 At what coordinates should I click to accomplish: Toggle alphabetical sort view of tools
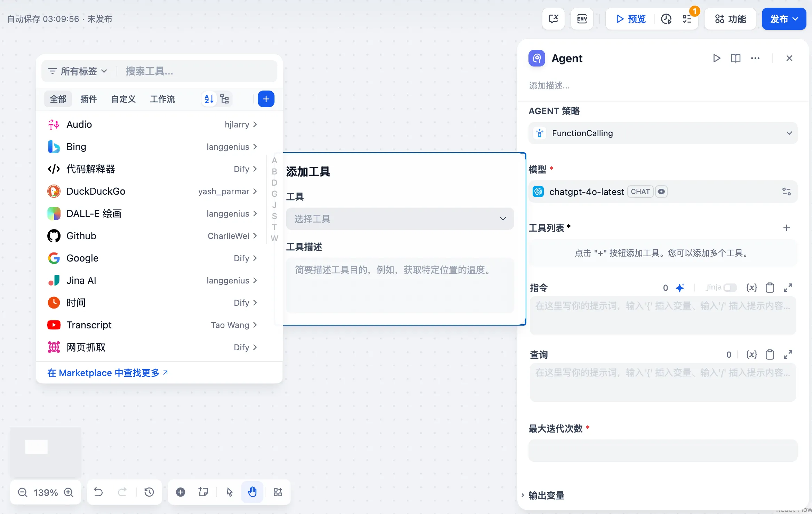click(209, 99)
